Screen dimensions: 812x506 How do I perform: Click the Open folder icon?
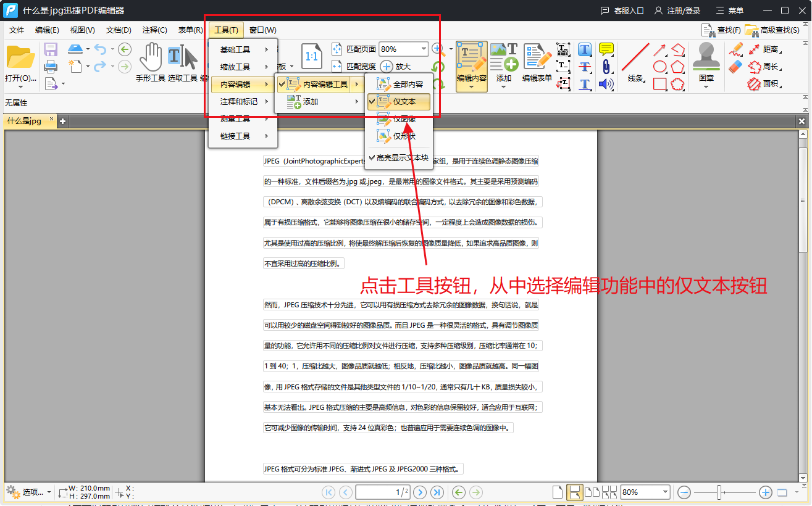[20, 57]
